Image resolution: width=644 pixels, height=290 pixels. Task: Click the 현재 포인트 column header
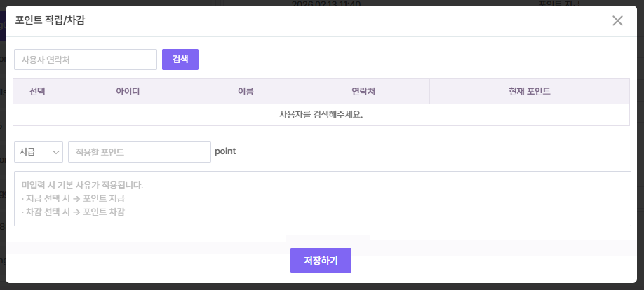[x=529, y=92]
